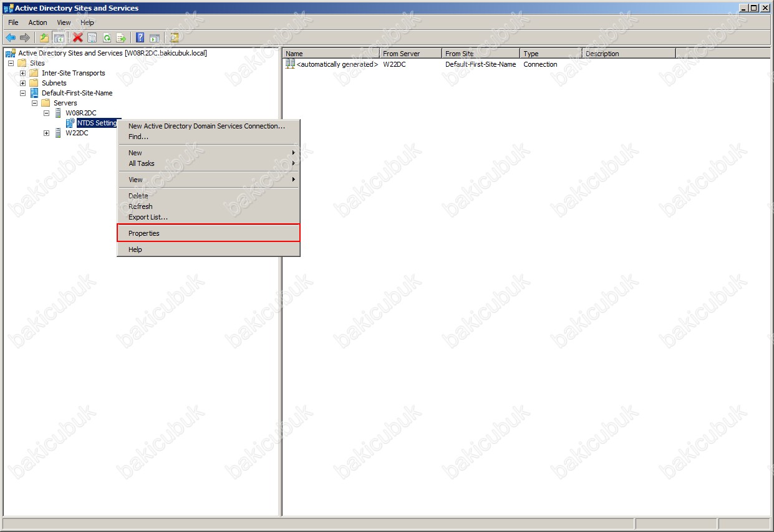Click the Subnets folder icon

point(34,83)
